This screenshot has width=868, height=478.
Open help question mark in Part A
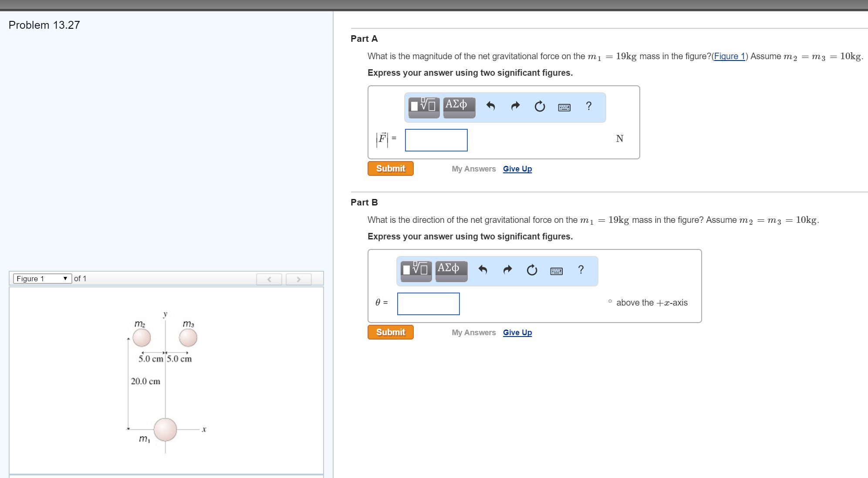tap(589, 106)
